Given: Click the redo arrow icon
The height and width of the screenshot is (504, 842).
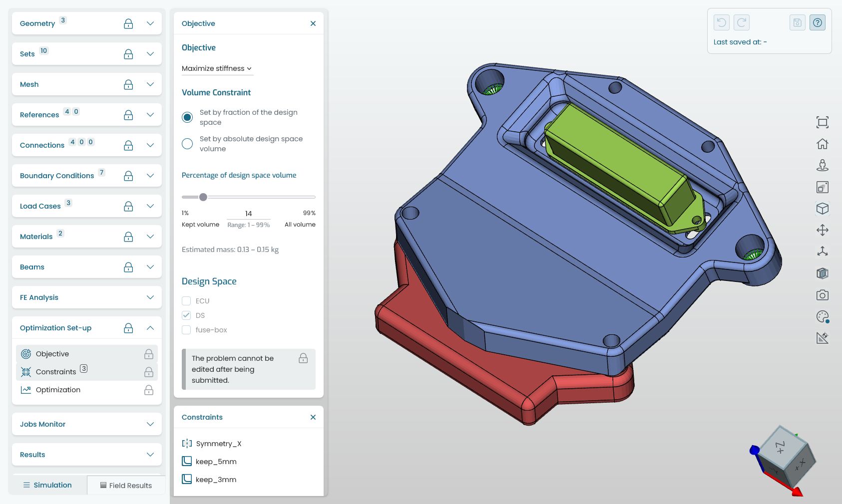Looking at the screenshot, I should point(742,22).
